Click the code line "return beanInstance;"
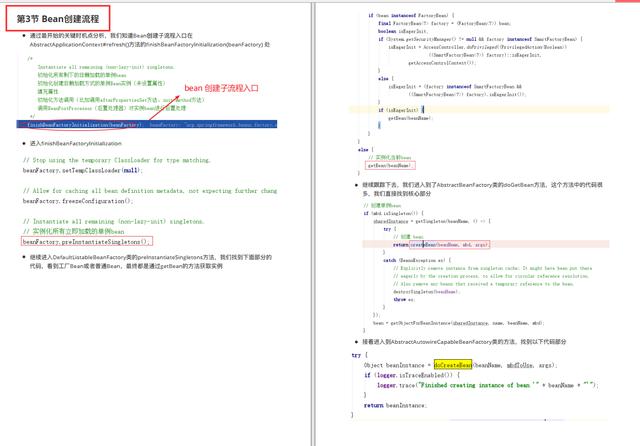This screenshot has width=640, height=446. click(x=395, y=405)
